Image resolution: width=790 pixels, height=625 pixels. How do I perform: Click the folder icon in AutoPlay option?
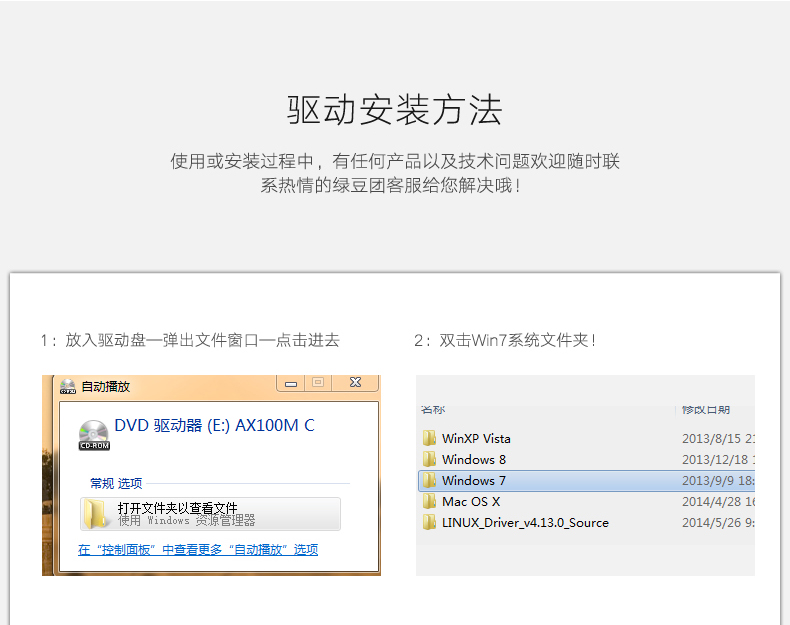tap(95, 514)
